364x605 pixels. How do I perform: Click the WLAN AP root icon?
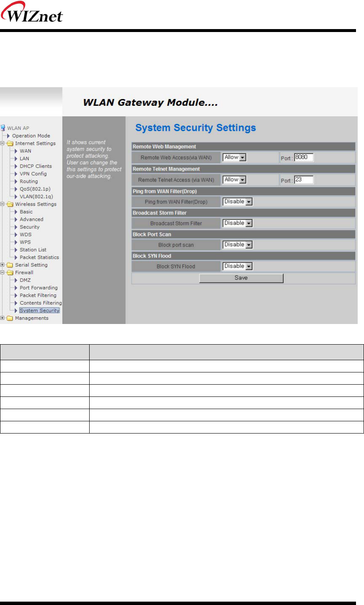click(3, 128)
